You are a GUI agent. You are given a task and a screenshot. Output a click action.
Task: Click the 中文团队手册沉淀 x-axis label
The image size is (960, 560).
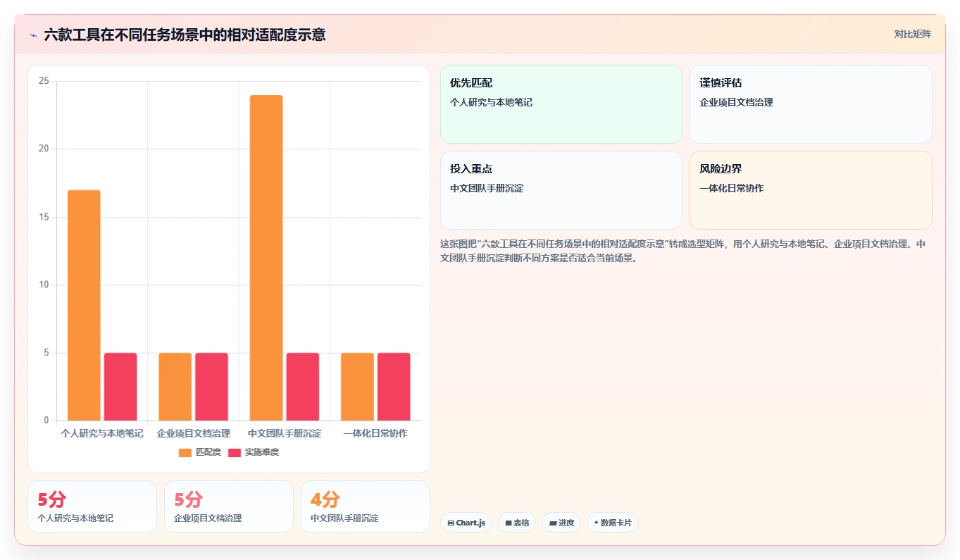(285, 433)
